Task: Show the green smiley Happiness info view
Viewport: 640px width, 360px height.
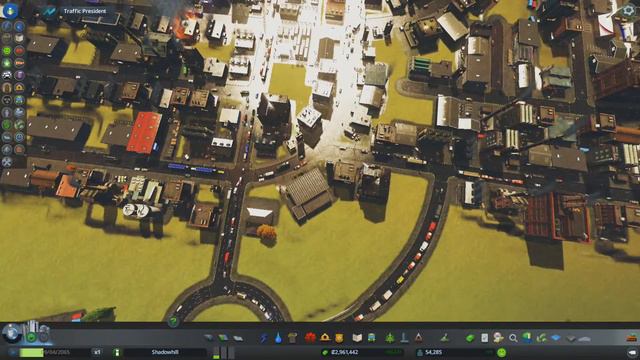Action: pyautogui.click(x=7, y=51)
